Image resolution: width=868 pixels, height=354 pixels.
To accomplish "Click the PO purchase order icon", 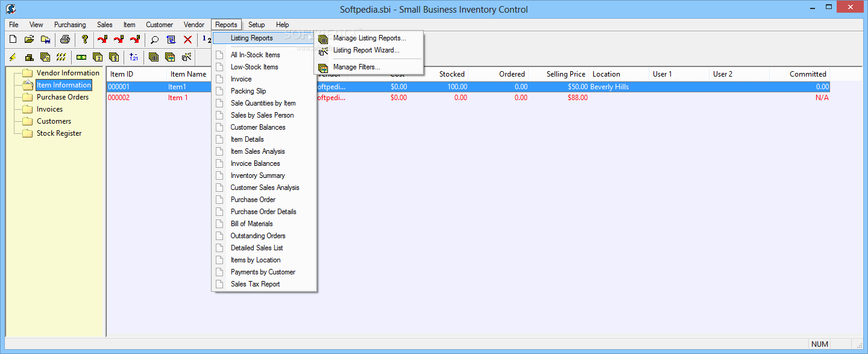I will [45, 57].
